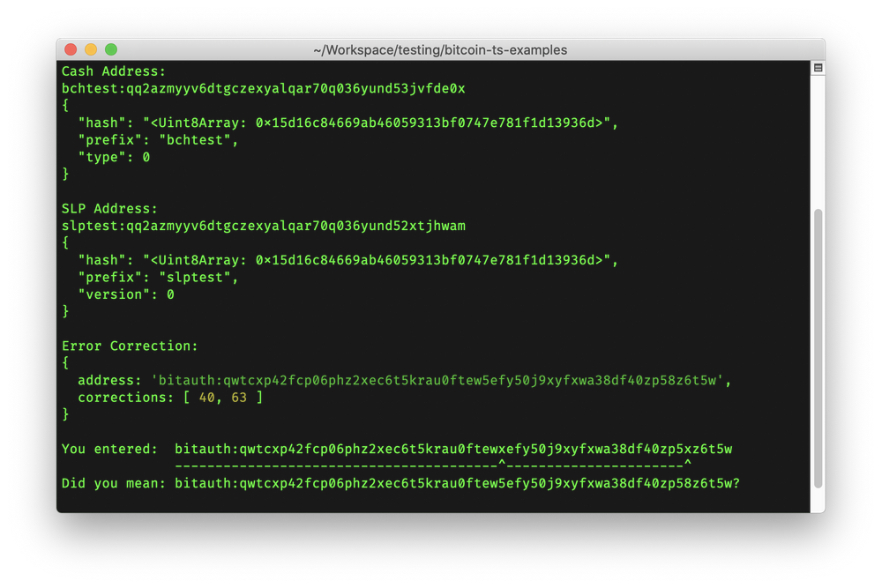Click the caret markers under the entered address

click(x=432, y=463)
